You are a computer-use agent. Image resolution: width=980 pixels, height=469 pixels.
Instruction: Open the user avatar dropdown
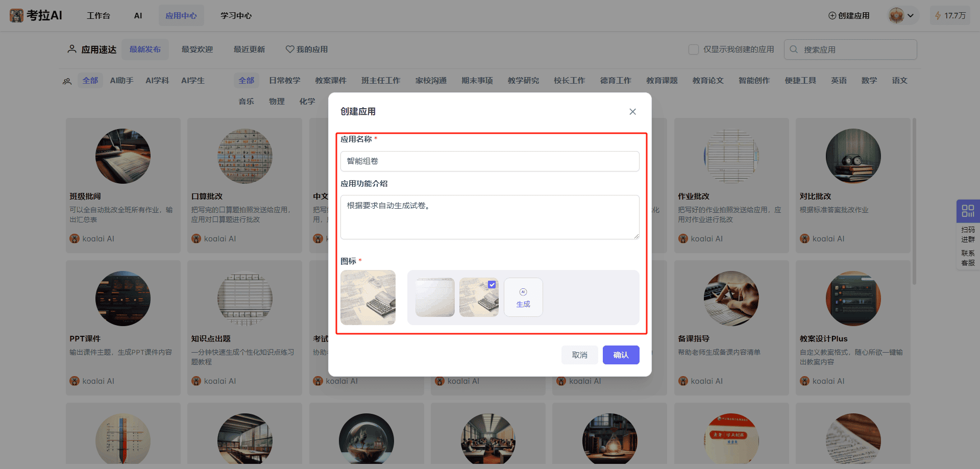(903, 15)
